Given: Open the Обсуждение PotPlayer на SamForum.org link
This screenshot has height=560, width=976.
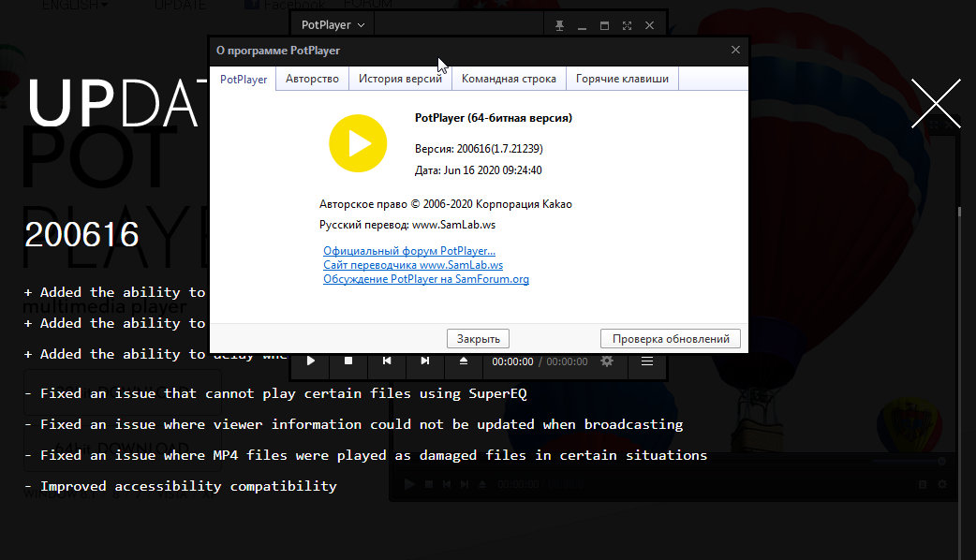Looking at the screenshot, I should (426, 279).
